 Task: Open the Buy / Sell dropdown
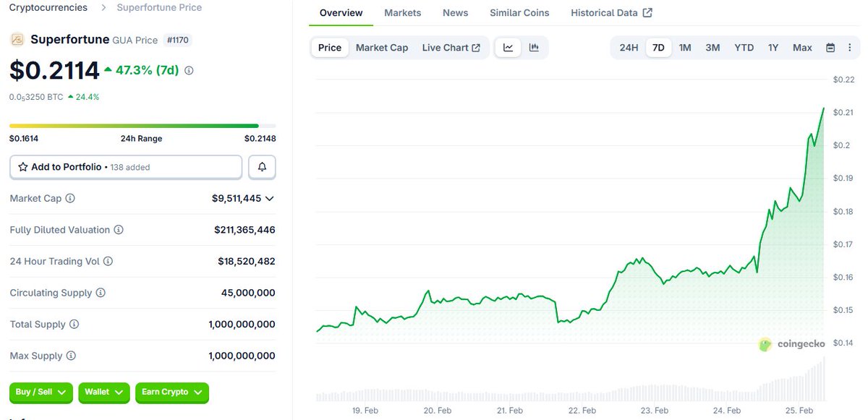click(x=41, y=393)
